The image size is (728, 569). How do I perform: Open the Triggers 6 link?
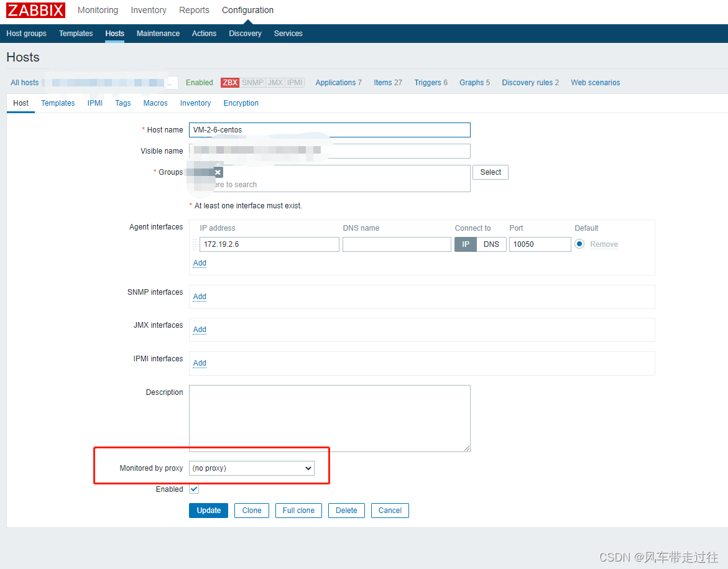430,82
